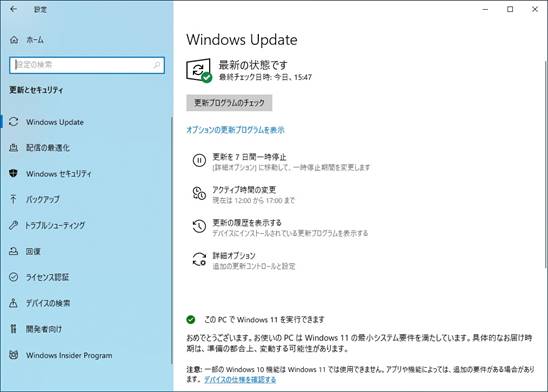
Task: Click the 回復 recovery icon
Action: click(x=14, y=251)
